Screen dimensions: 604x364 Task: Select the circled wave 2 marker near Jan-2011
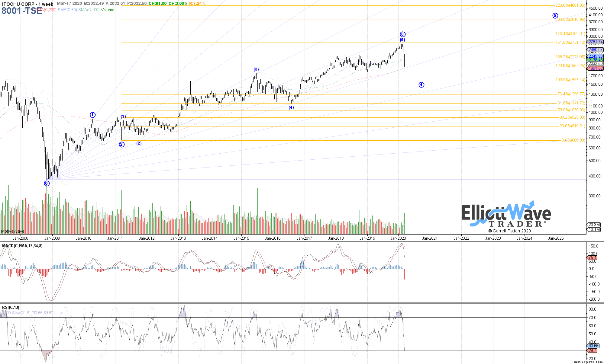(121, 144)
